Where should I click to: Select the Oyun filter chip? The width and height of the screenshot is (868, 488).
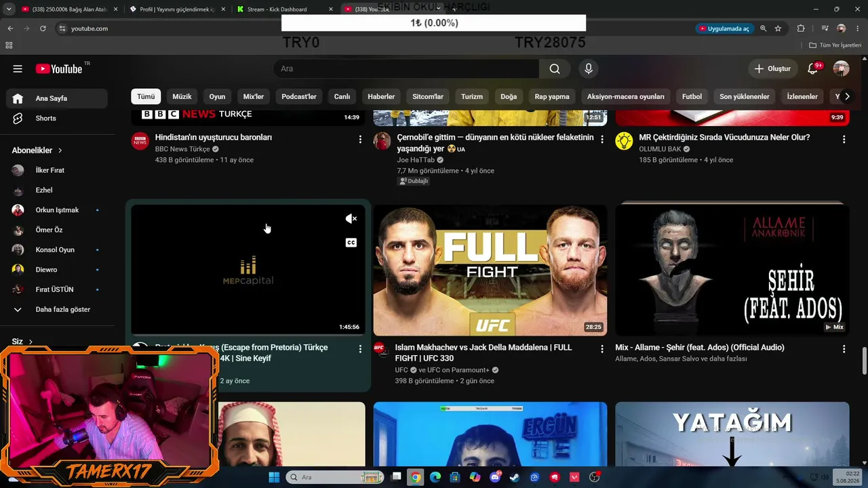[x=217, y=96]
